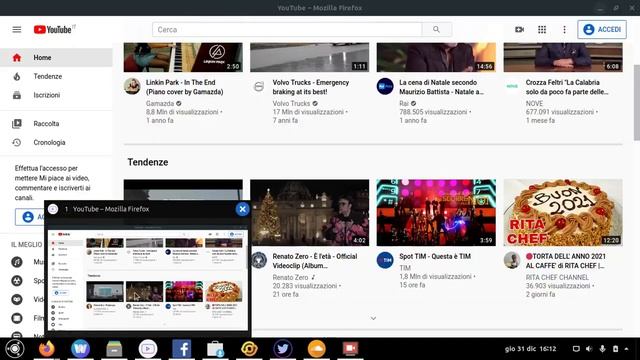Open Linkin Park piano cover video thumbnail
640x360 pixels.
click(x=183, y=57)
